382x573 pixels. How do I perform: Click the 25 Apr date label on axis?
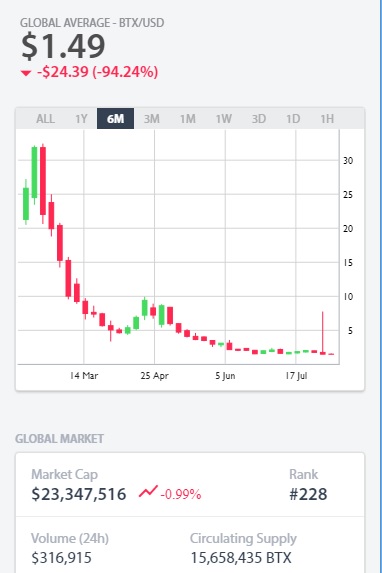click(154, 376)
